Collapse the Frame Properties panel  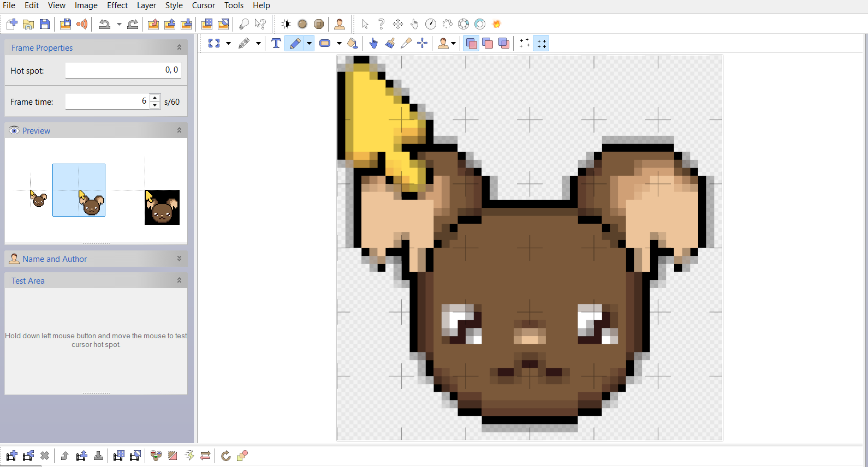(179, 47)
